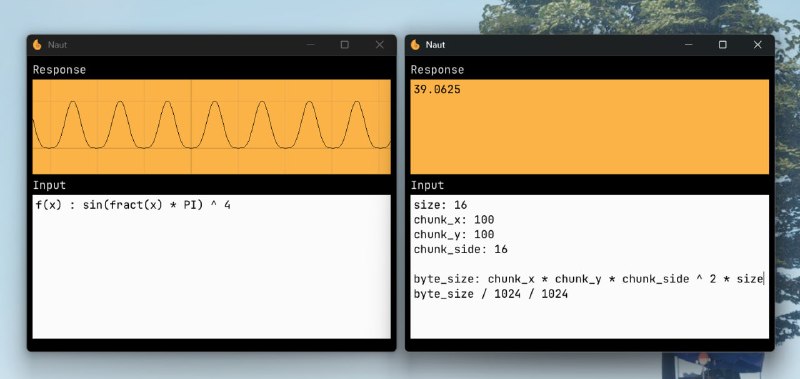Click the Naut flame icon in right window
This screenshot has height=379, width=800.
coord(415,45)
